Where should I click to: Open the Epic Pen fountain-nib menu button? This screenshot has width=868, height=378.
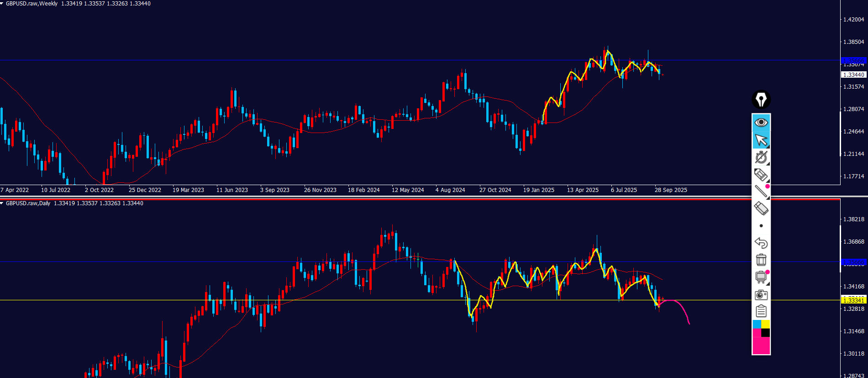(x=761, y=100)
